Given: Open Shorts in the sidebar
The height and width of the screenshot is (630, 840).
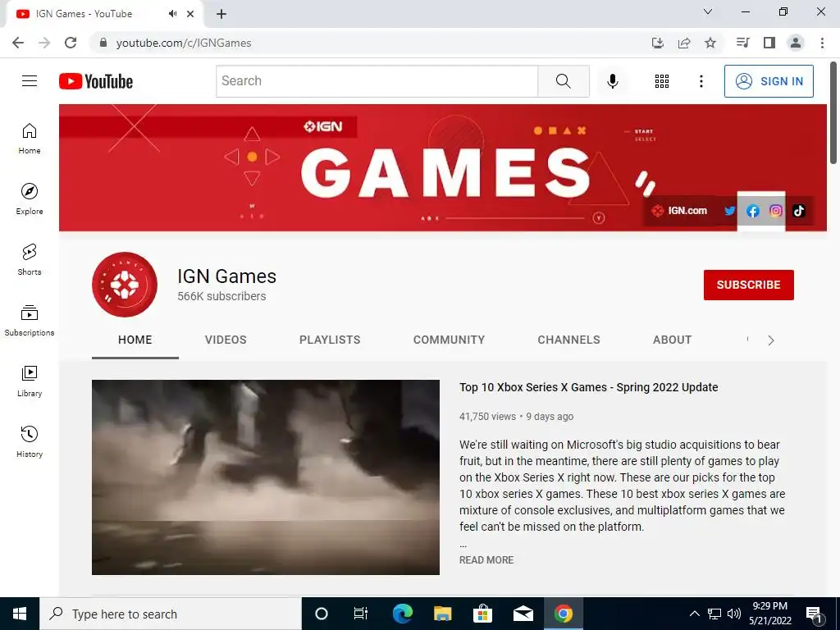Looking at the screenshot, I should coord(30,260).
